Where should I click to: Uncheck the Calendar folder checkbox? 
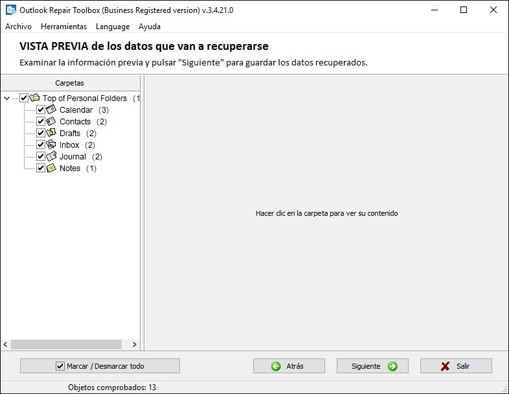tap(41, 110)
